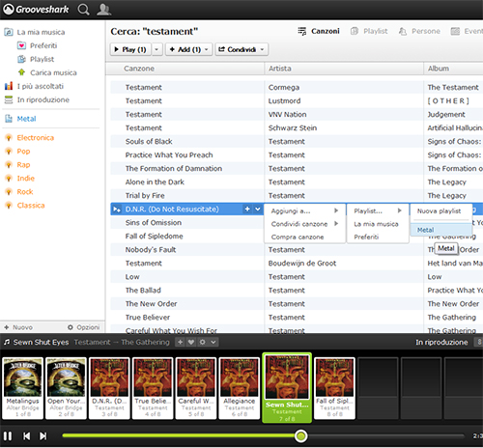Favorite the now-playing song heart icon
This screenshot has width=483, height=448.
click(191, 342)
